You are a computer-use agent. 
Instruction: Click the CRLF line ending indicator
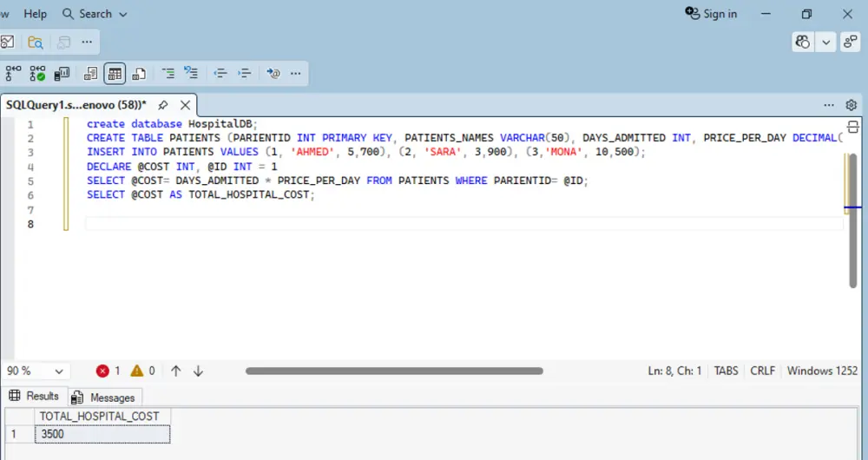tap(762, 371)
